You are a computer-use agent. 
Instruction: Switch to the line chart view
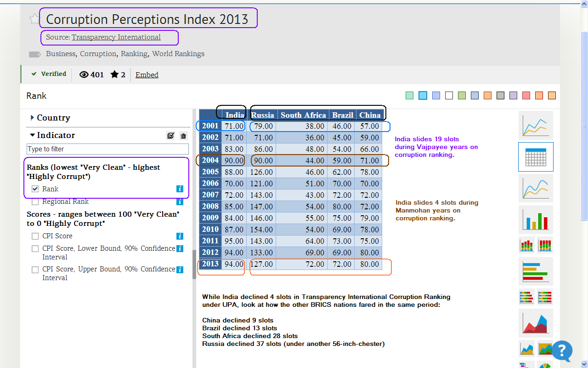coord(536,125)
